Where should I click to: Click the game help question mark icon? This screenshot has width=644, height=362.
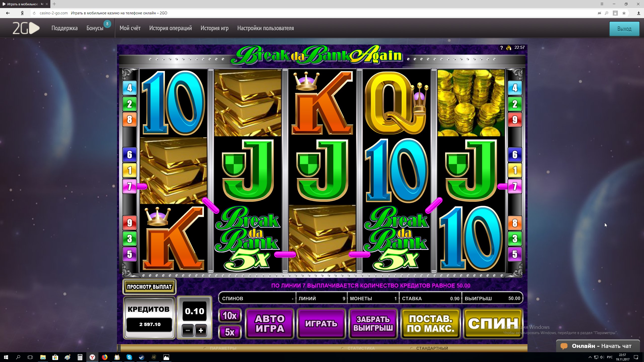tap(501, 48)
